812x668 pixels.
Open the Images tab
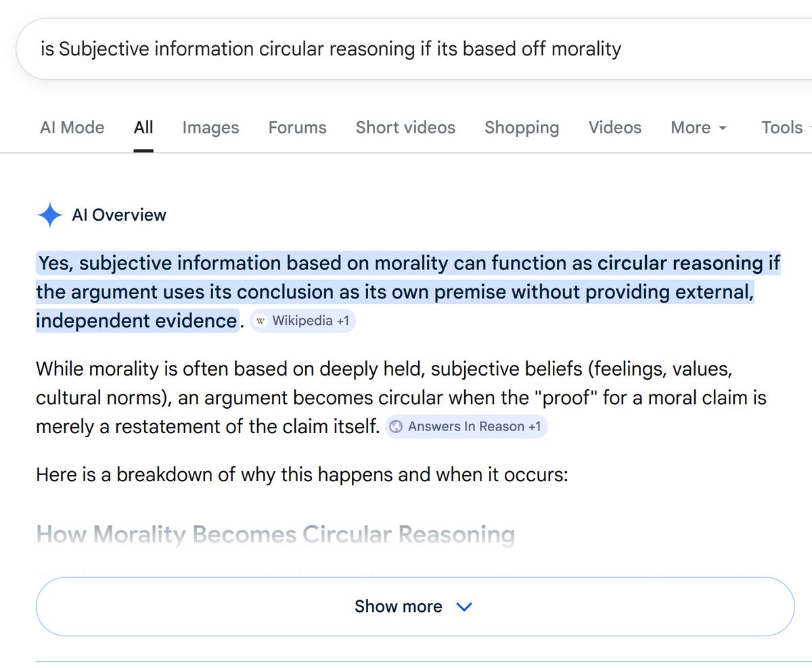(x=210, y=128)
